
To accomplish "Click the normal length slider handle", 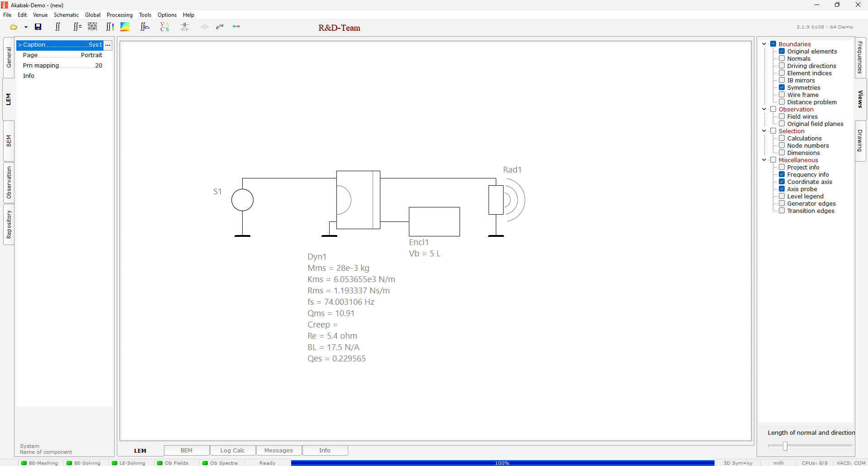I will (785, 446).
